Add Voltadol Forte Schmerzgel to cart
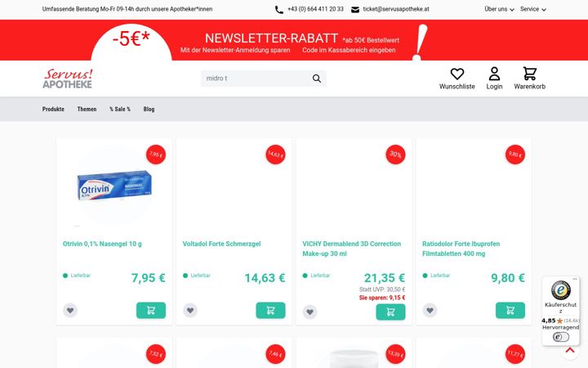 click(x=270, y=310)
